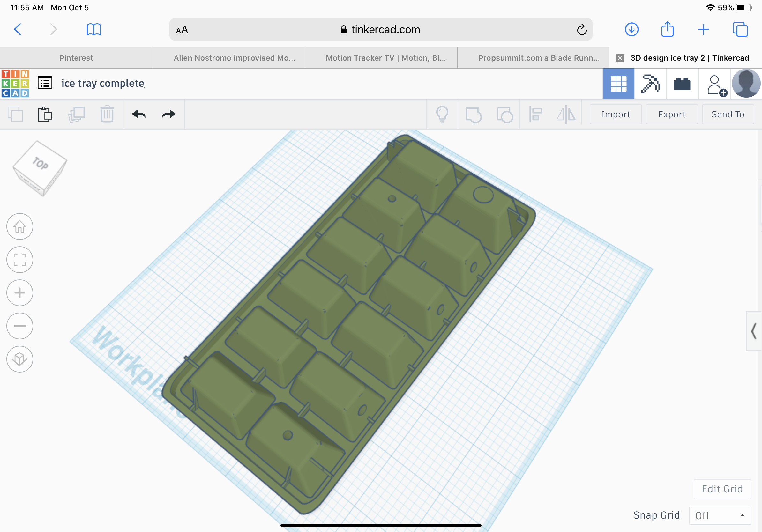Select the 3D design grid view
The height and width of the screenshot is (532, 762).
[x=618, y=84]
